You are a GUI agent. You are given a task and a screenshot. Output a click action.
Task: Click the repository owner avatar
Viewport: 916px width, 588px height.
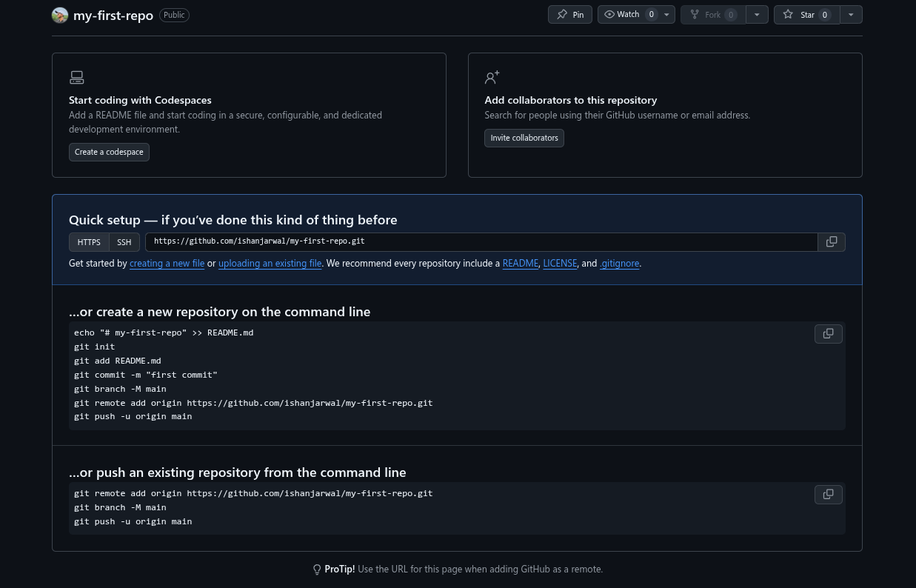click(x=60, y=15)
